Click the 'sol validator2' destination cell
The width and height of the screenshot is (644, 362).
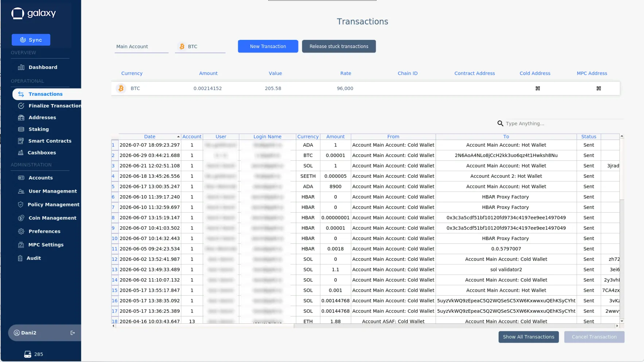coord(506,270)
